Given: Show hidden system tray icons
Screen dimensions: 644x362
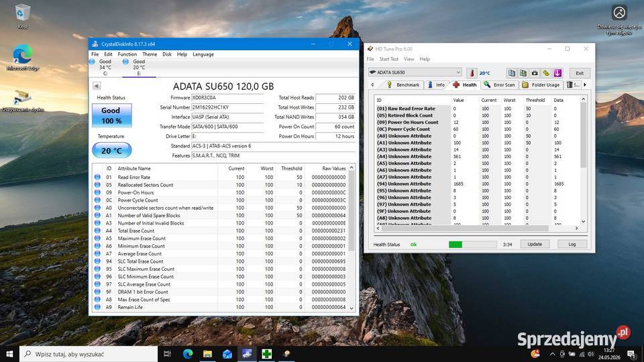Looking at the screenshot, I should click(552, 354).
